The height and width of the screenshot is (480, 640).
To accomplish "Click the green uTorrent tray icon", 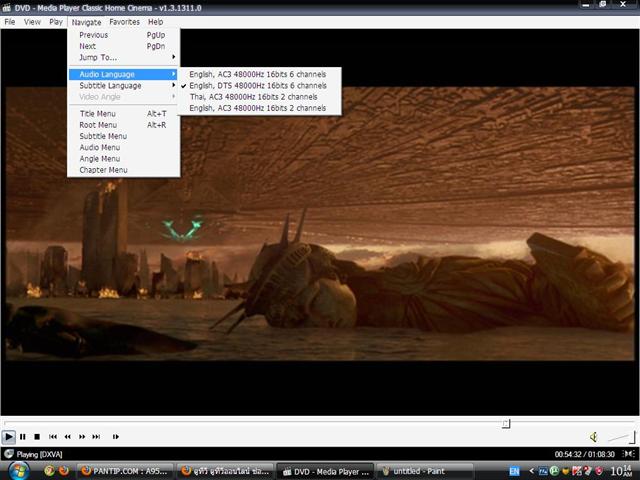I will [554, 471].
